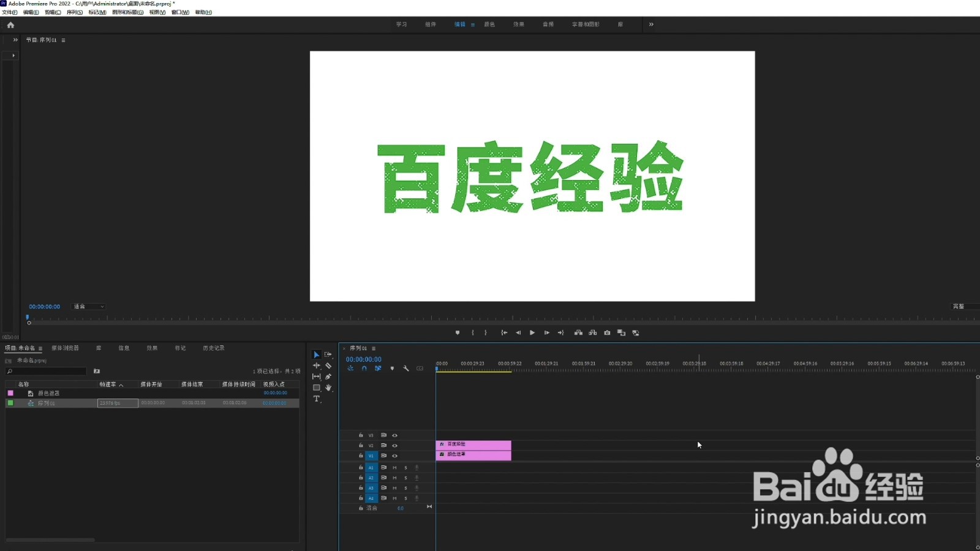This screenshot has height=551, width=980.
Task: Open timeline 序列01 panel menu
Action: (x=373, y=348)
